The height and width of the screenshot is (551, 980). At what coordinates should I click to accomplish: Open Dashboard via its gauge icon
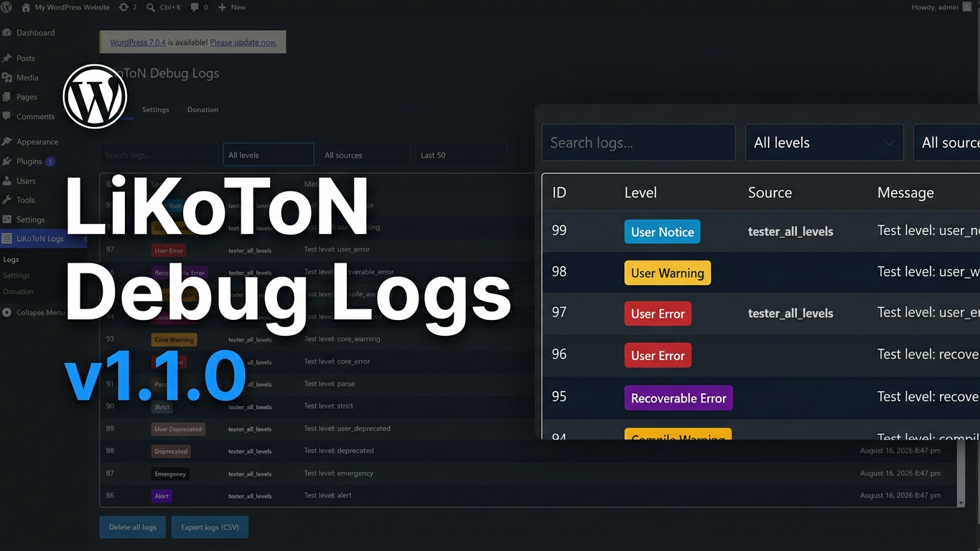[x=6, y=32]
